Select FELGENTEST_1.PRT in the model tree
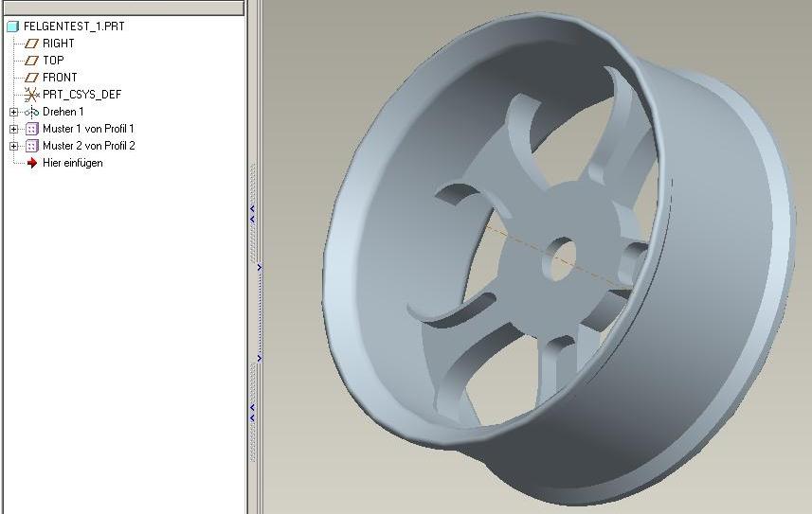Viewport: 812px width, 514px height. click(74, 27)
